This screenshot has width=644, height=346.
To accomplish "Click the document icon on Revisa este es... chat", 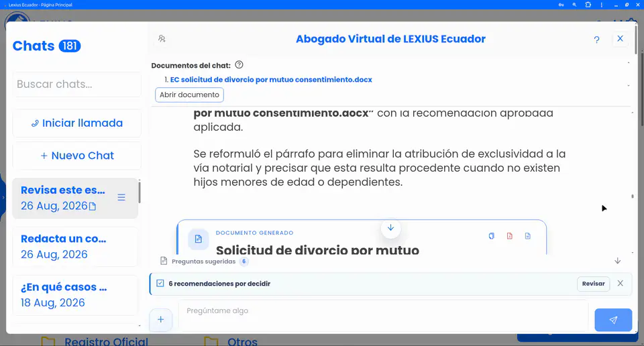I will pyautogui.click(x=93, y=207).
